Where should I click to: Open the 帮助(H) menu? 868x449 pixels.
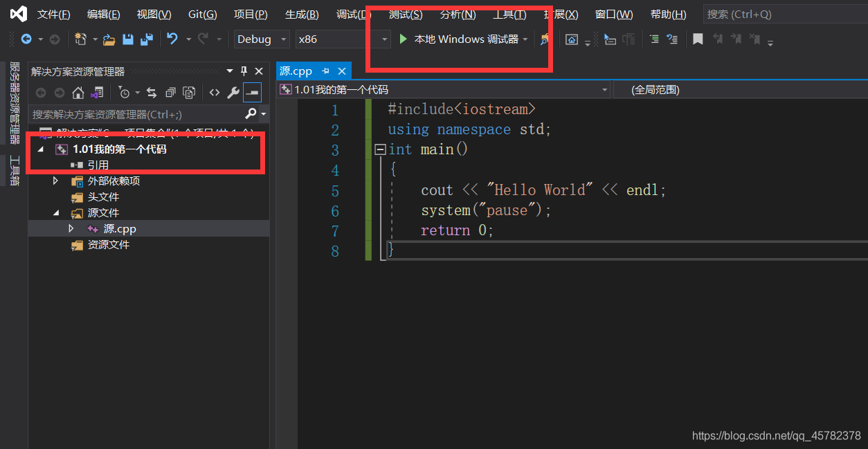click(x=669, y=14)
